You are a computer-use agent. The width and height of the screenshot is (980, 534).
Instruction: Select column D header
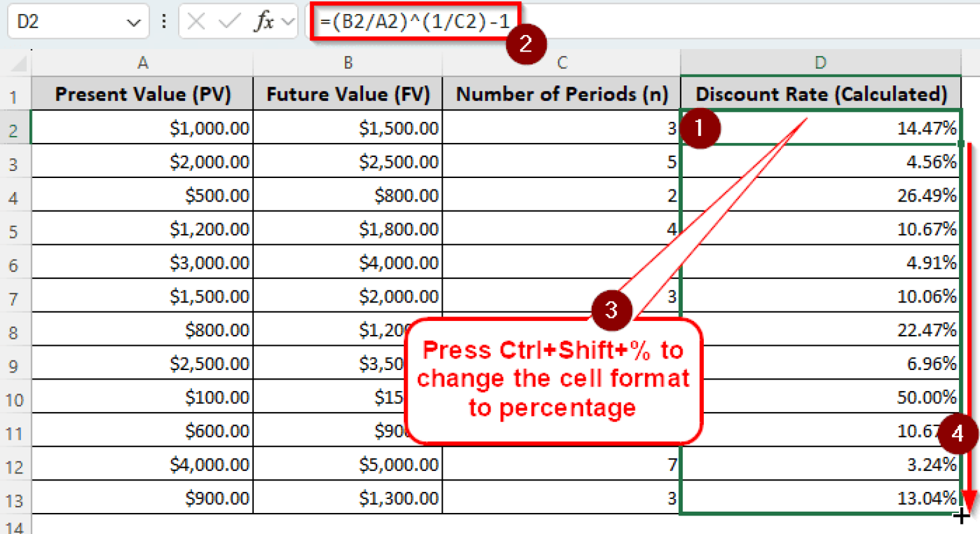(x=820, y=63)
